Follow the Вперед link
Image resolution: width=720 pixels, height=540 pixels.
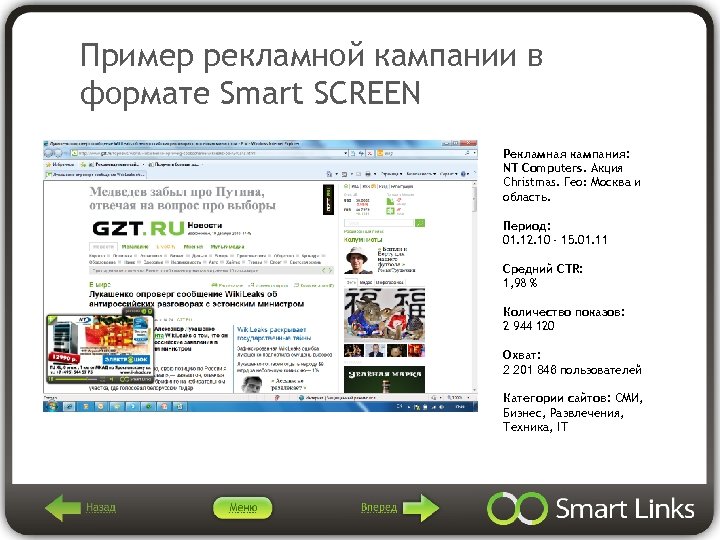coord(379,507)
